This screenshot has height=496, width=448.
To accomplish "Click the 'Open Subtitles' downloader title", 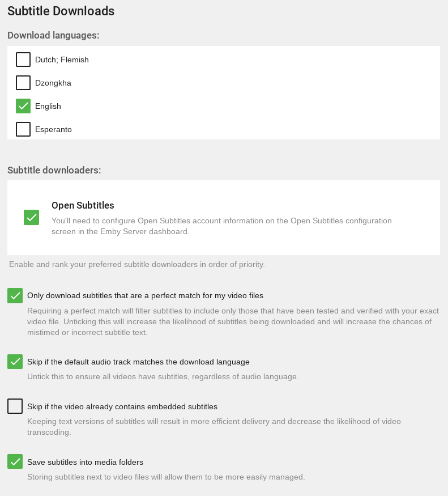I will [83, 205].
